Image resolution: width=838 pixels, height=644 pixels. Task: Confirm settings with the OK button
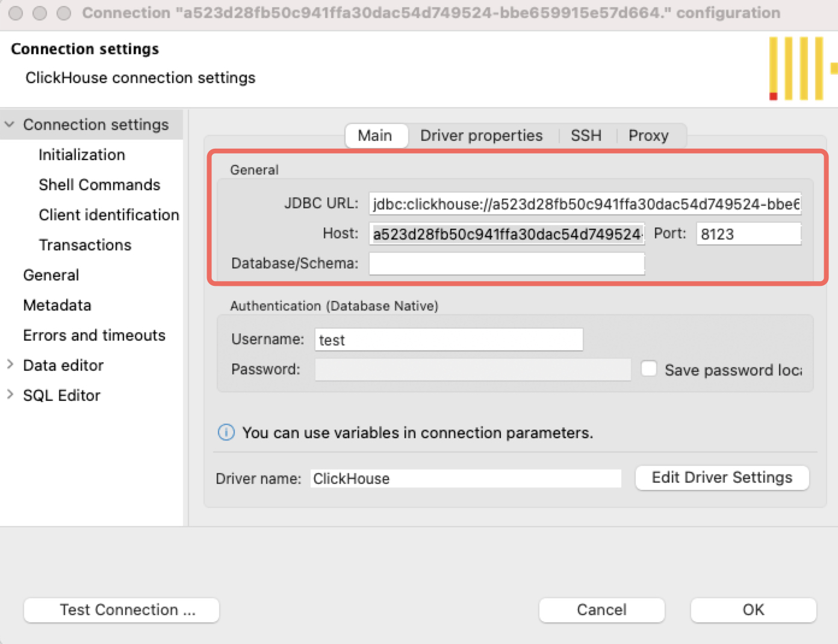point(753,610)
